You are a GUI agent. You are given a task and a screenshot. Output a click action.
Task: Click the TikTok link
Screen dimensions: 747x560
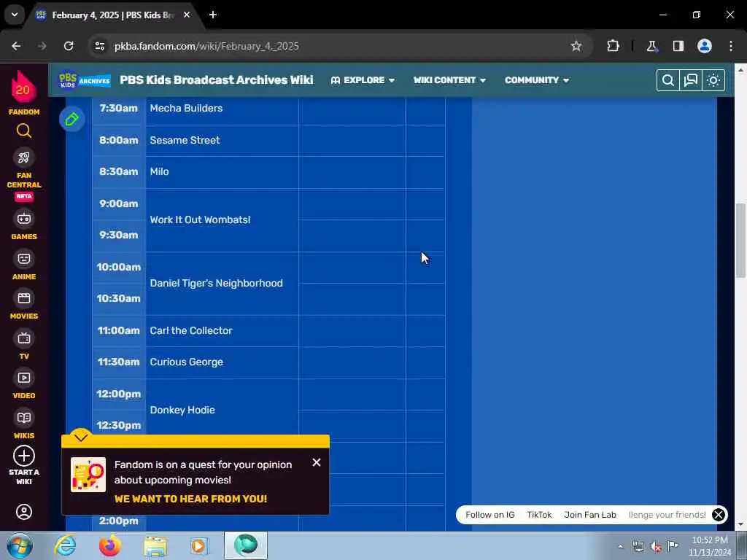539,515
